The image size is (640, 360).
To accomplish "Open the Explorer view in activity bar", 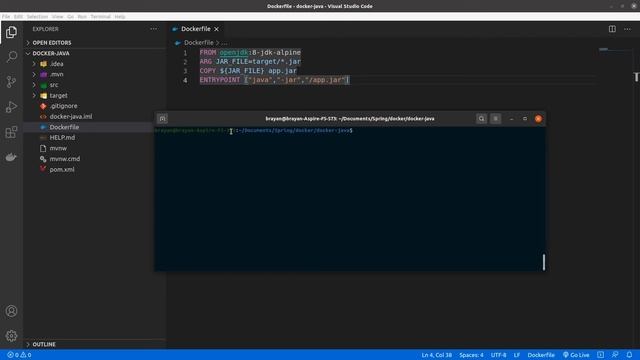I will 11,32.
